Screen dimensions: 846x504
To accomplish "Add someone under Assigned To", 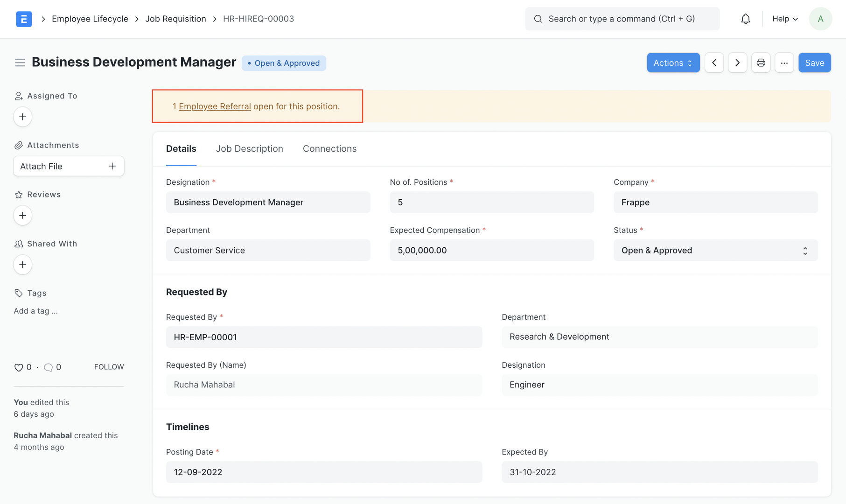I will pos(22,117).
